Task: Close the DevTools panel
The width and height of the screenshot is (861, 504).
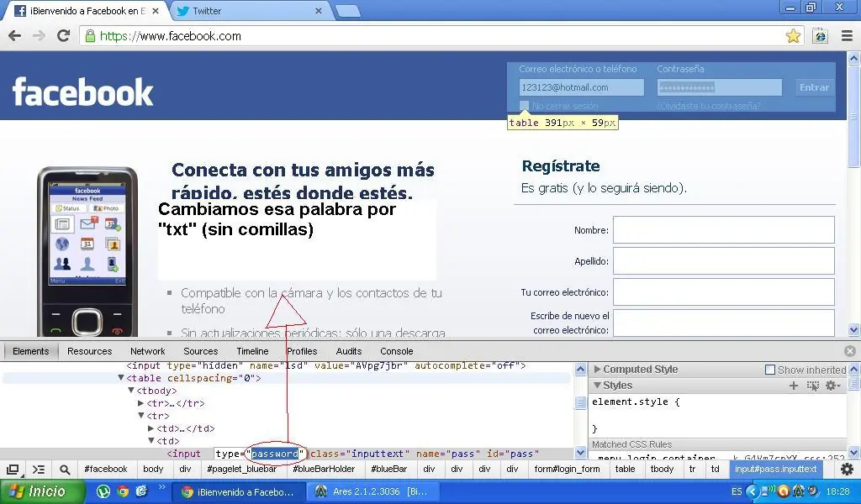Action: coord(850,351)
